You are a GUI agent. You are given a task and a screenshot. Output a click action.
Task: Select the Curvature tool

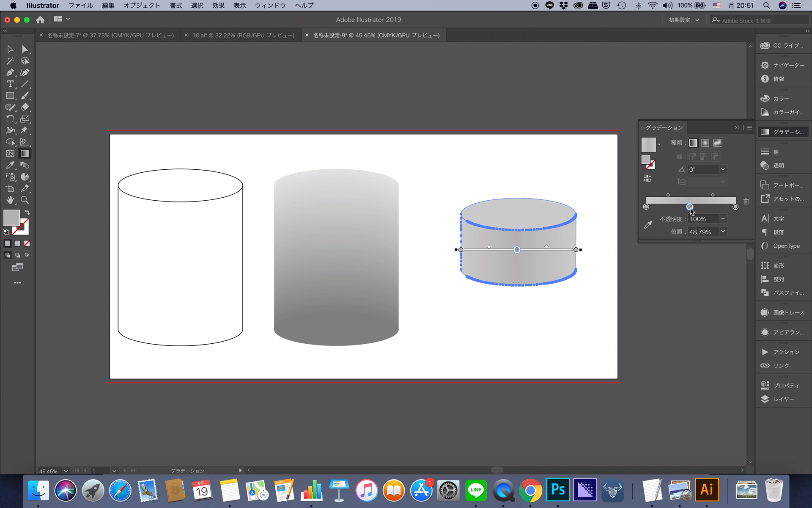[x=25, y=72]
